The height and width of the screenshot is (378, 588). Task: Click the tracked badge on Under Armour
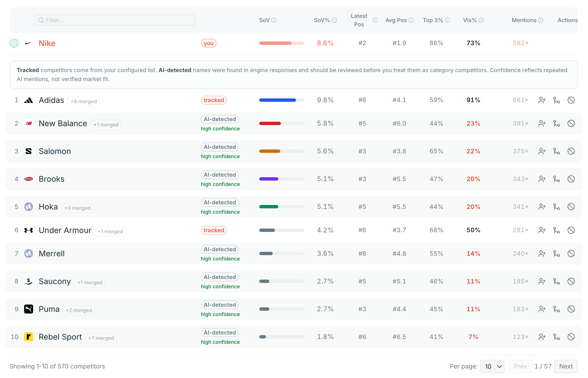click(214, 230)
